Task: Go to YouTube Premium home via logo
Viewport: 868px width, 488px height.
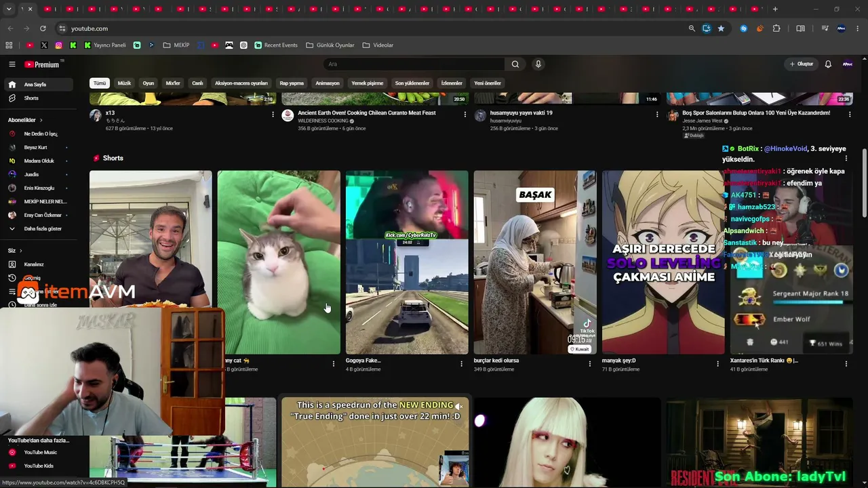Action: [43, 64]
